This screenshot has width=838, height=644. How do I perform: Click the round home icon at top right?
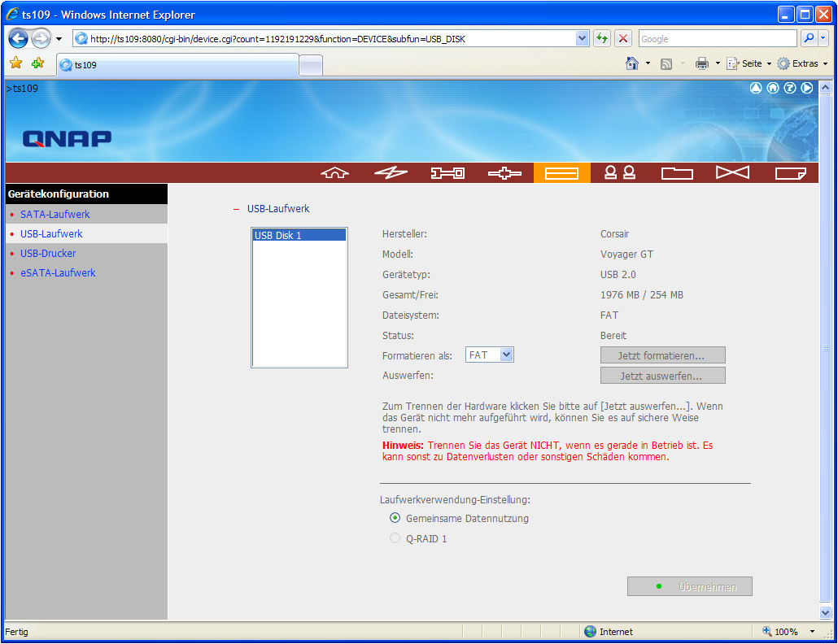point(773,88)
